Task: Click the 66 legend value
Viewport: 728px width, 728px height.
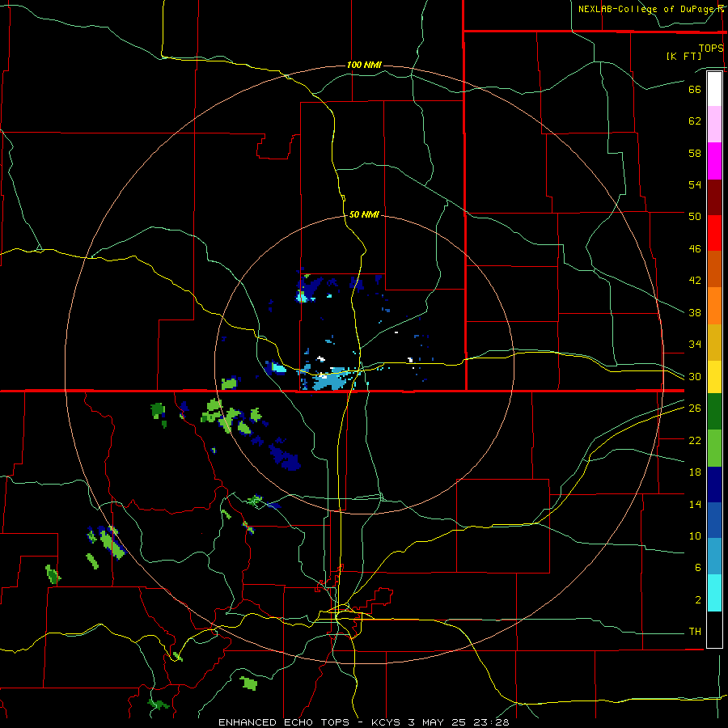Action: click(695, 89)
